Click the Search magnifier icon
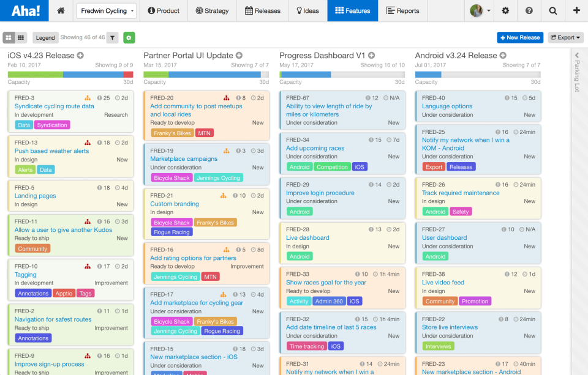The height and width of the screenshot is (375, 588). [553, 10]
